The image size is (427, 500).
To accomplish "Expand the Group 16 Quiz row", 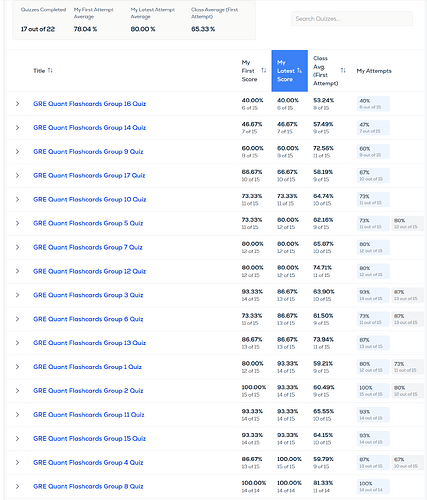I will (17, 104).
